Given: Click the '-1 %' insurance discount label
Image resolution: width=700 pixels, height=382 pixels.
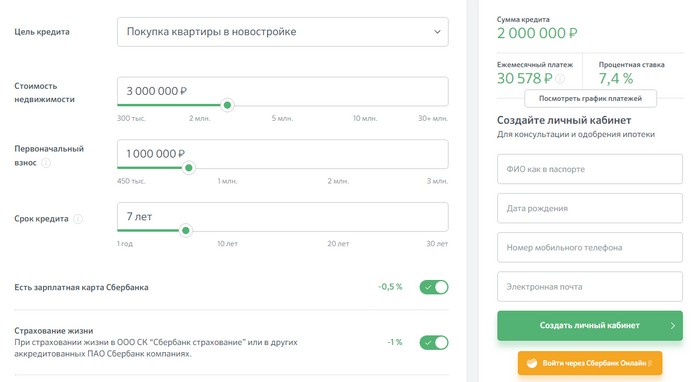Looking at the screenshot, I should (395, 342).
